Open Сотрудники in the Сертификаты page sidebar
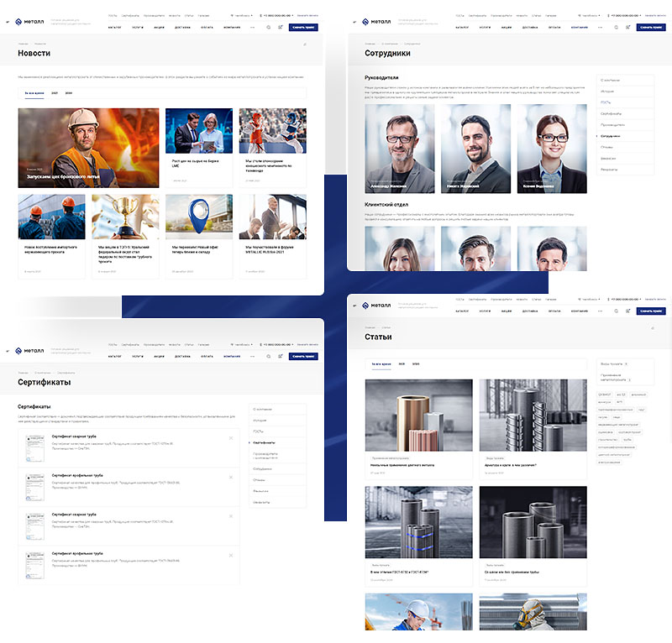 pyautogui.click(x=262, y=468)
